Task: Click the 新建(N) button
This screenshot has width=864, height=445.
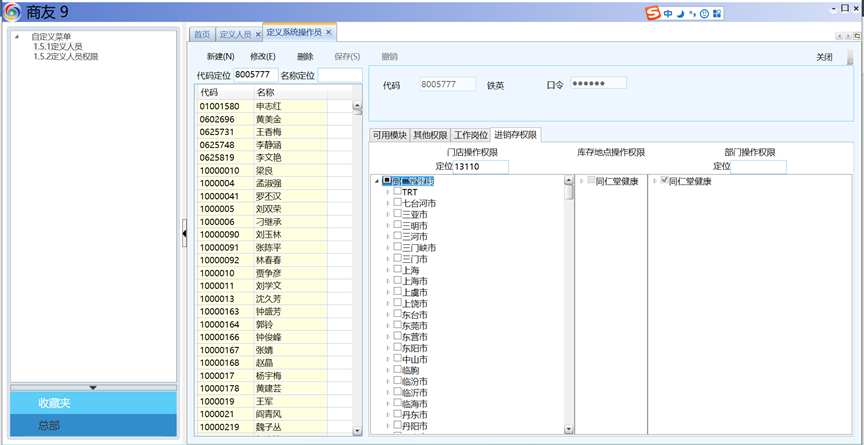Action: pyautogui.click(x=220, y=57)
